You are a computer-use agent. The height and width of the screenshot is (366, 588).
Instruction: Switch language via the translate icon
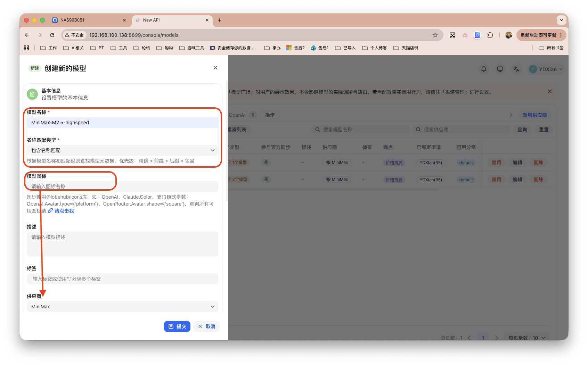[x=516, y=69]
